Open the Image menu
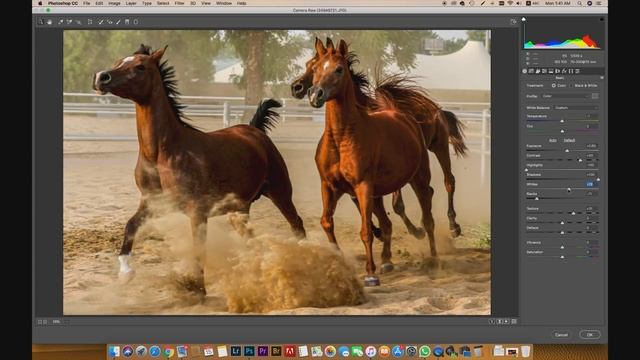 (x=114, y=3)
